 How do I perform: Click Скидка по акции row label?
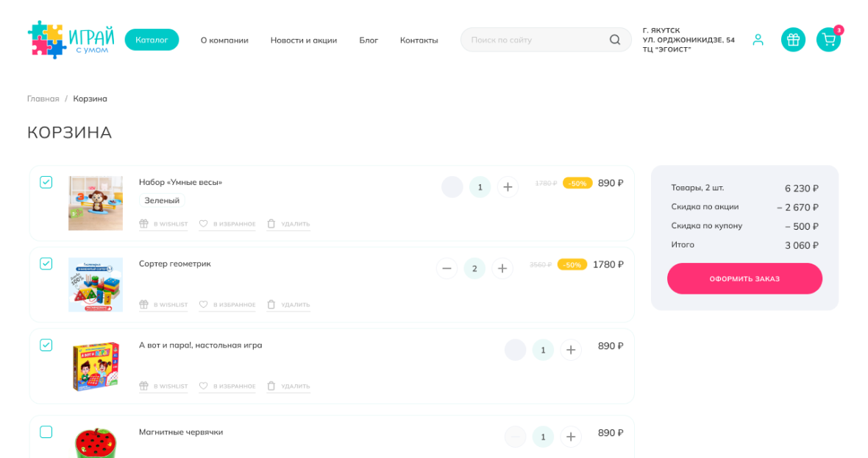(x=705, y=207)
